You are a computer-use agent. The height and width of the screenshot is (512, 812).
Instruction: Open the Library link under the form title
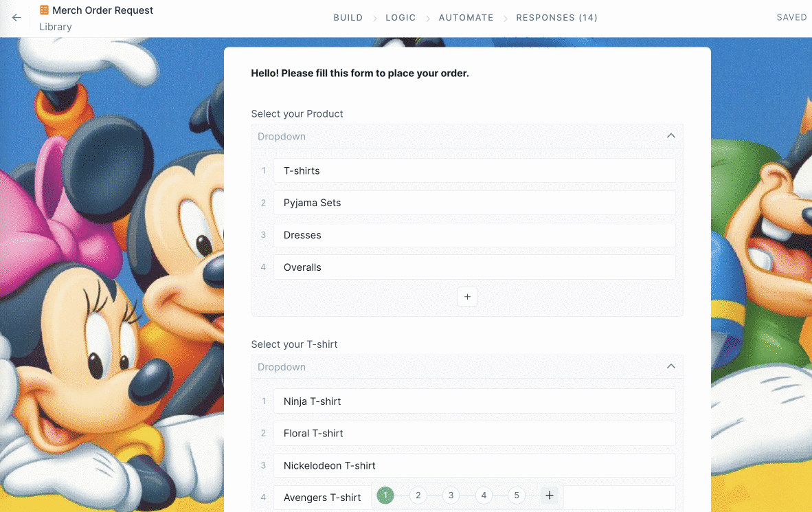tap(56, 27)
